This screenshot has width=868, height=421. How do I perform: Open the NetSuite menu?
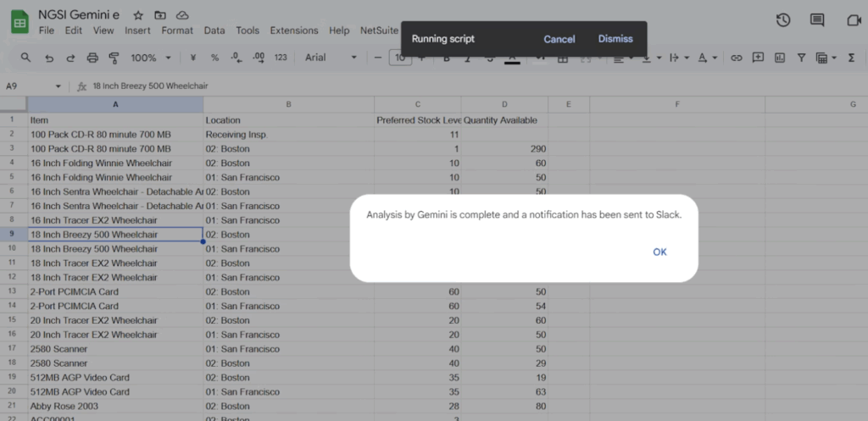(379, 30)
